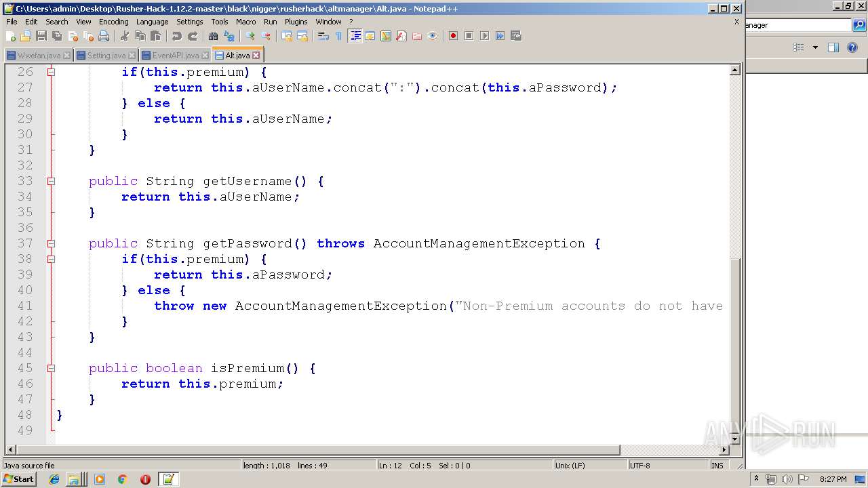Image resolution: width=868 pixels, height=488 pixels.
Task: Save the current file with the Save icon
Action: [x=41, y=36]
